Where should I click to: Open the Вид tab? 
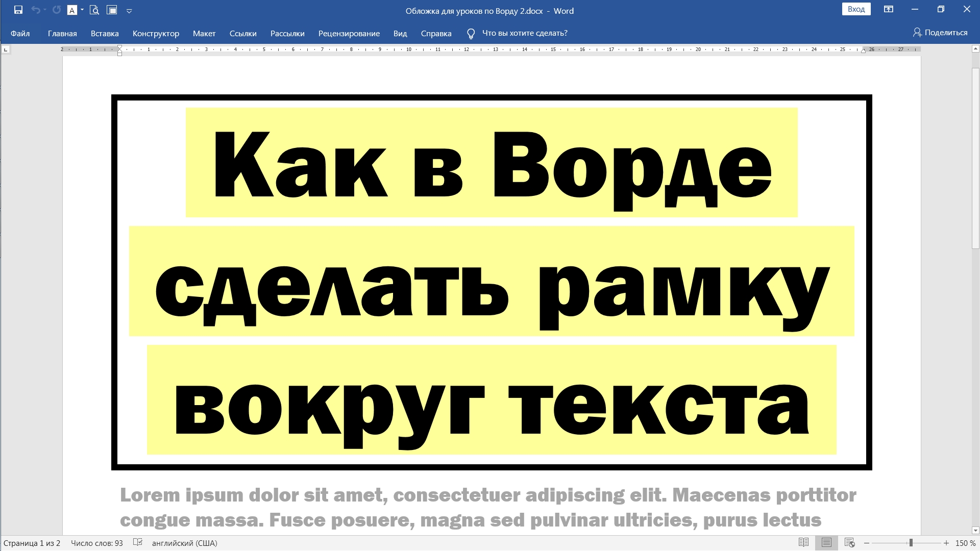click(400, 33)
